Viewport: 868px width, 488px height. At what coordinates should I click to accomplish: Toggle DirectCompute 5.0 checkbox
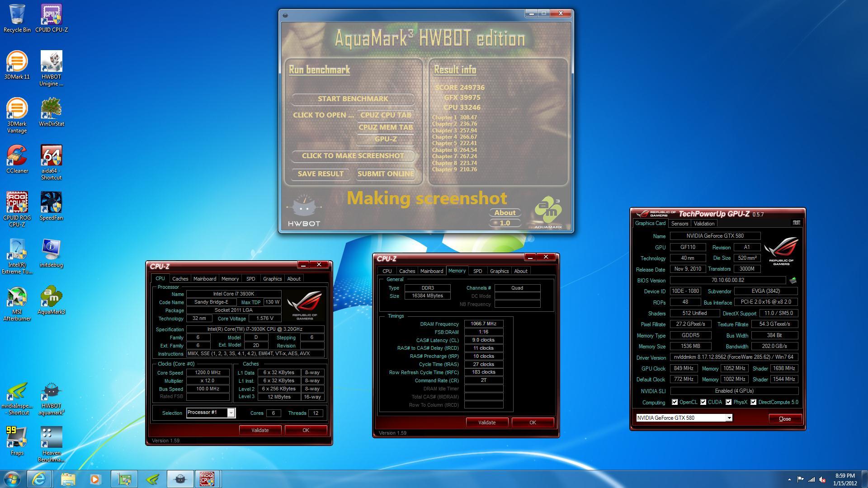pyautogui.click(x=753, y=402)
